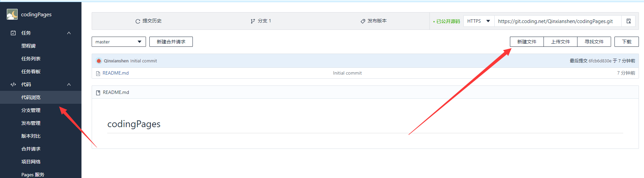Click book icon in README.md preview header
The width and height of the screenshot is (644, 178).
tap(98, 93)
